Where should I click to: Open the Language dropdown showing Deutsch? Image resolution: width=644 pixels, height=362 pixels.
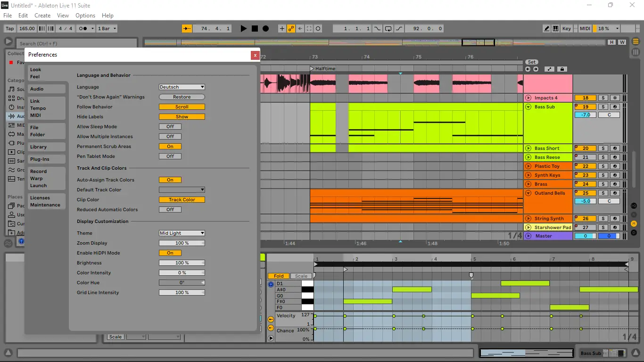pyautogui.click(x=182, y=87)
